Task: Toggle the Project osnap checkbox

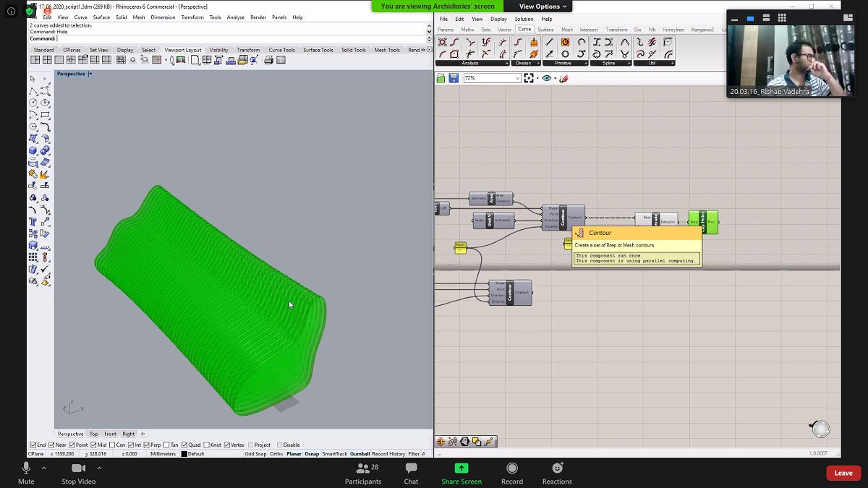Action: click(x=250, y=444)
